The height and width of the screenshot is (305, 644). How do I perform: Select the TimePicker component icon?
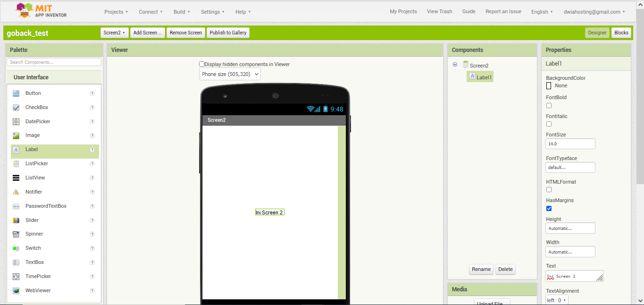[x=38, y=276]
